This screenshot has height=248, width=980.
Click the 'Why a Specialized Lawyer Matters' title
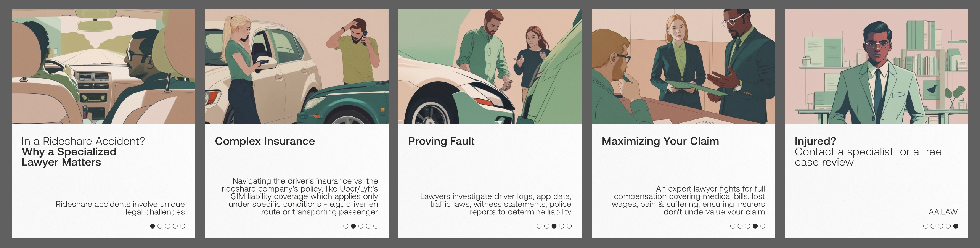coord(69,157)
